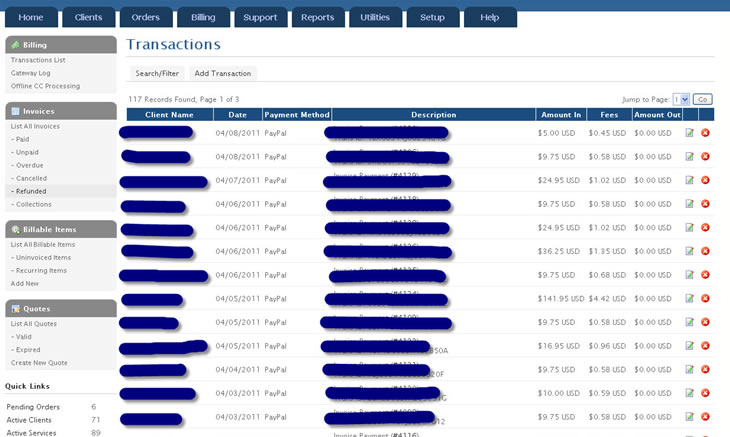The height and width of the screenshot is (437, 730).
Task: Delete the $10.00 USD transaction
Action: pyautogui.click(x=705, y=393)
